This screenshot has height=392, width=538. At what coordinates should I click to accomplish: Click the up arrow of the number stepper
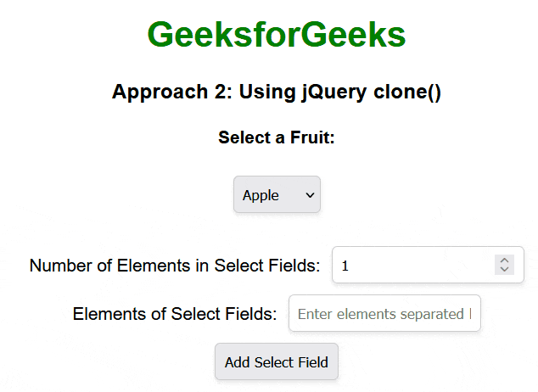pyautogui.click(x=504, y=260)
